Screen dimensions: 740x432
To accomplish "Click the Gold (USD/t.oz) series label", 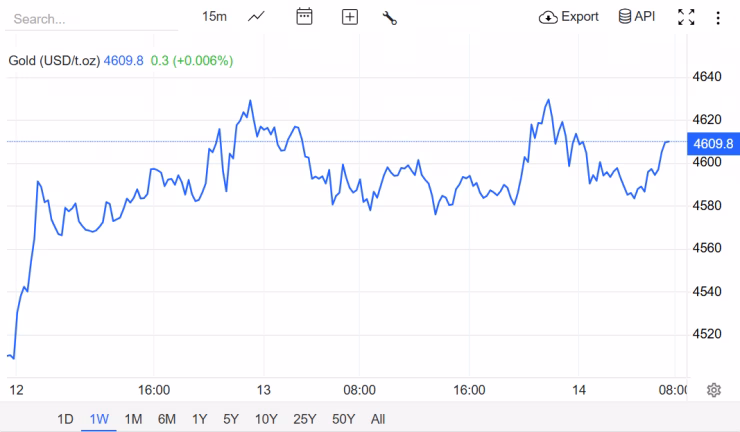I will point(54,61).
